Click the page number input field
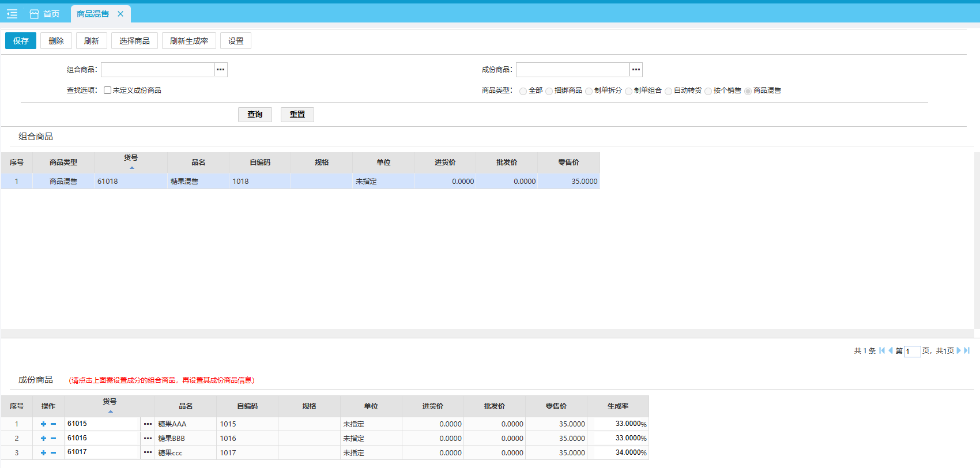980x468 pixels. point(912,351)
